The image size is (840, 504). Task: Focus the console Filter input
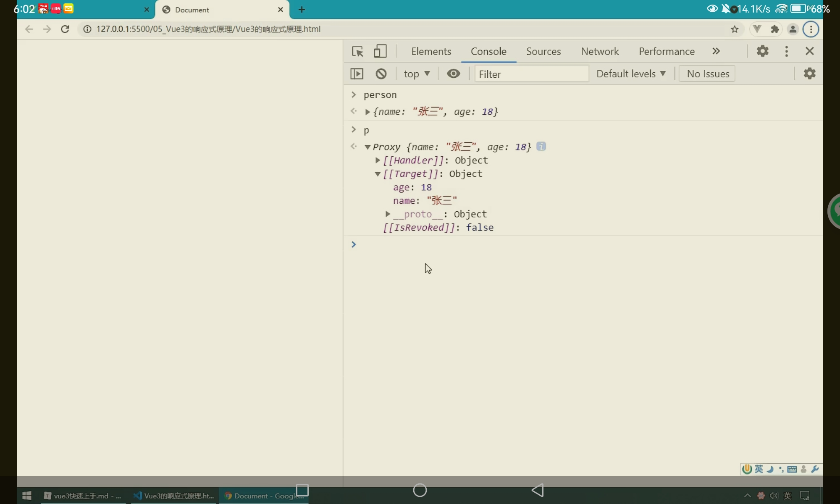point(531,74)
